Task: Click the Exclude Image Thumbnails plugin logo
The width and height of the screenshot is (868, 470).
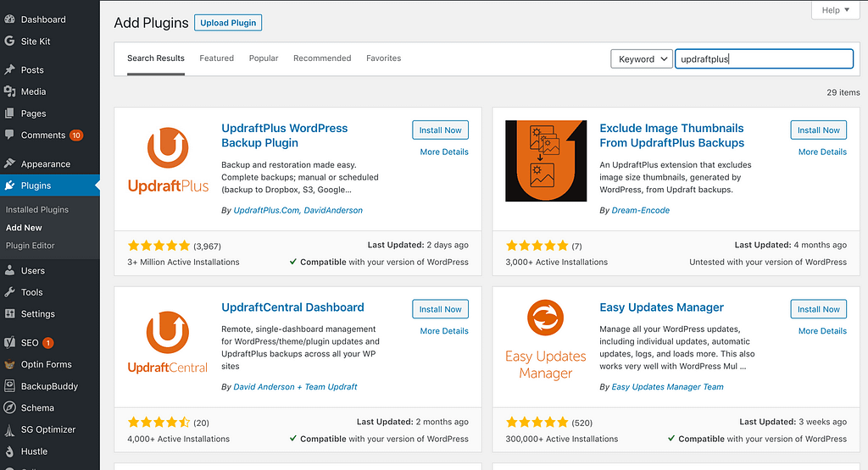Action: click(x=546, y=161)
